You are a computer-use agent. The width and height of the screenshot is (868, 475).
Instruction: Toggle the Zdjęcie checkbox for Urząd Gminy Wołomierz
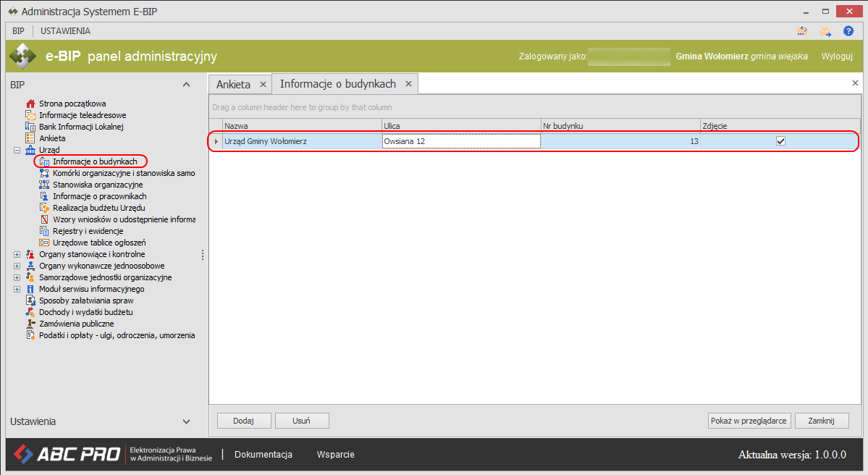coord(780,141)
